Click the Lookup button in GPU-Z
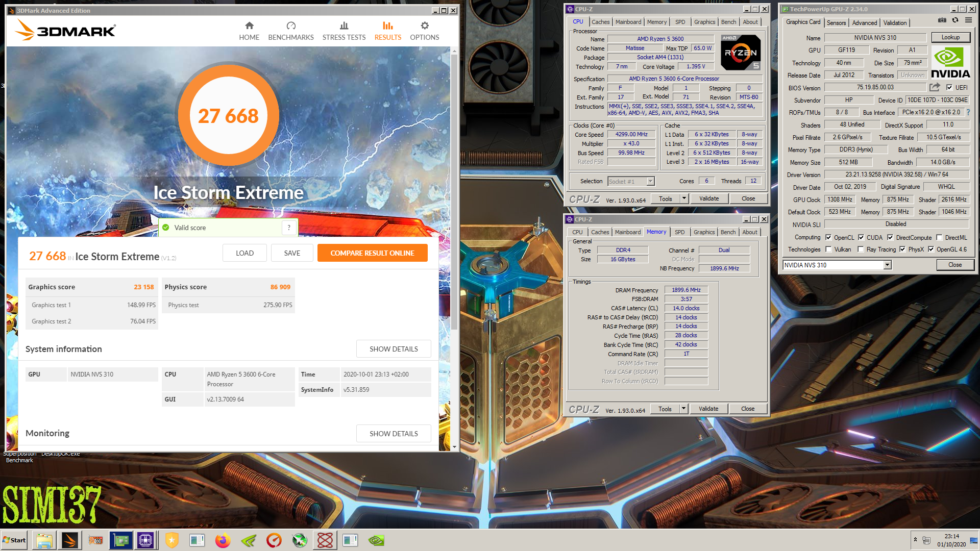The width and height of the screenshot is (980, 551). [x=950, y=37]
